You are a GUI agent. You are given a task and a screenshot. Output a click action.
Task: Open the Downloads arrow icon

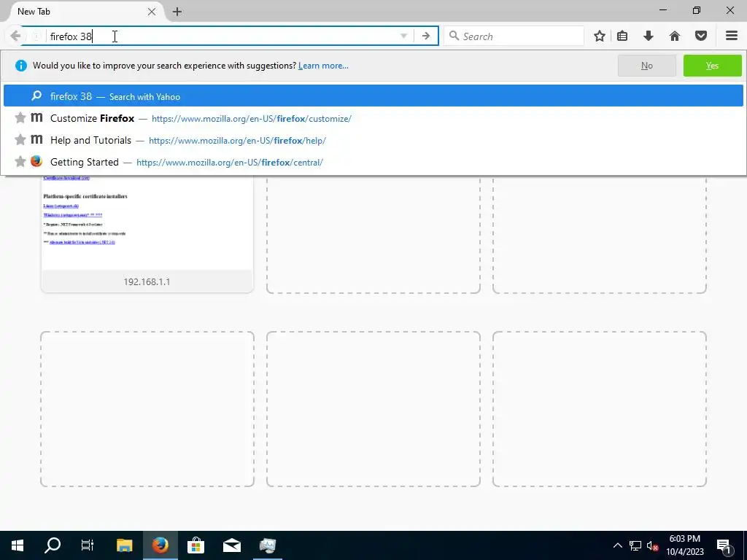point(649,36)
